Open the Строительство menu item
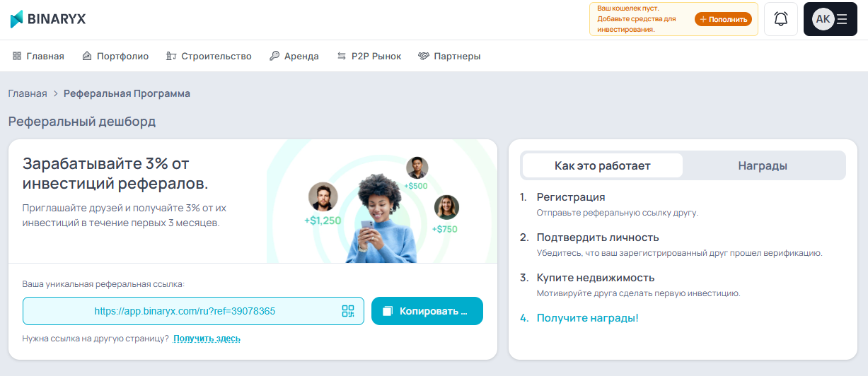868x376 pixels. (x=209, y=56)
